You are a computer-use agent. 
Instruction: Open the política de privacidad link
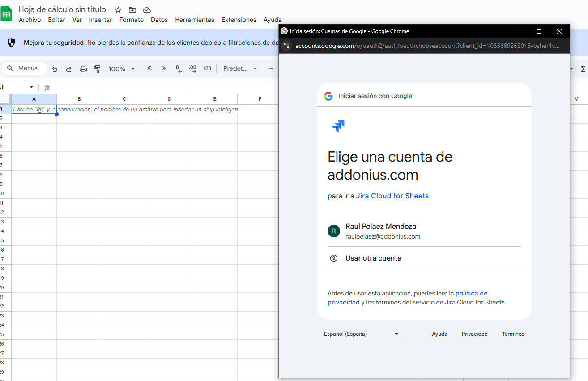point(471,294)
